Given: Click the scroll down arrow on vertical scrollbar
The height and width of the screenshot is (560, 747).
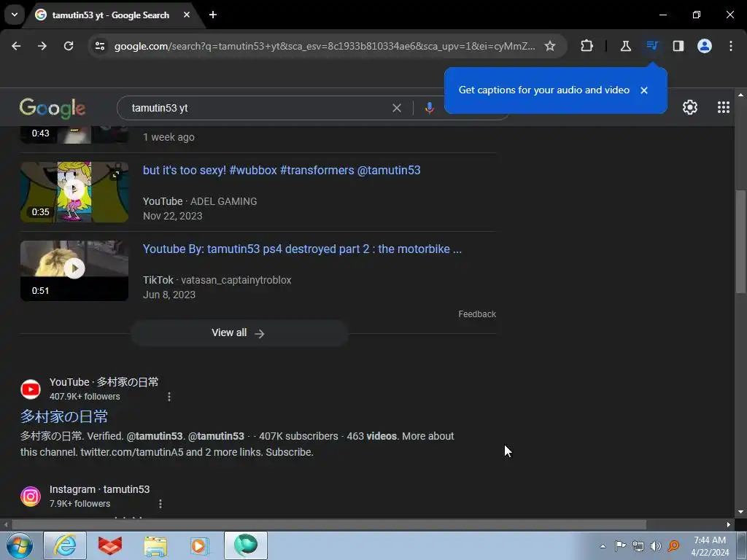Looking at the screenshot, I should pos(740,512).
